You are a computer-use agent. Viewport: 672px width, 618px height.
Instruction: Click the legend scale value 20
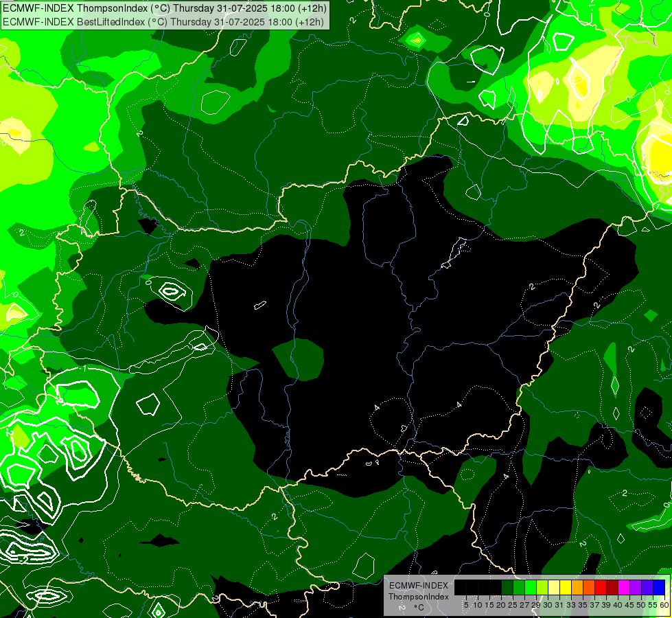tap(501, 605)
